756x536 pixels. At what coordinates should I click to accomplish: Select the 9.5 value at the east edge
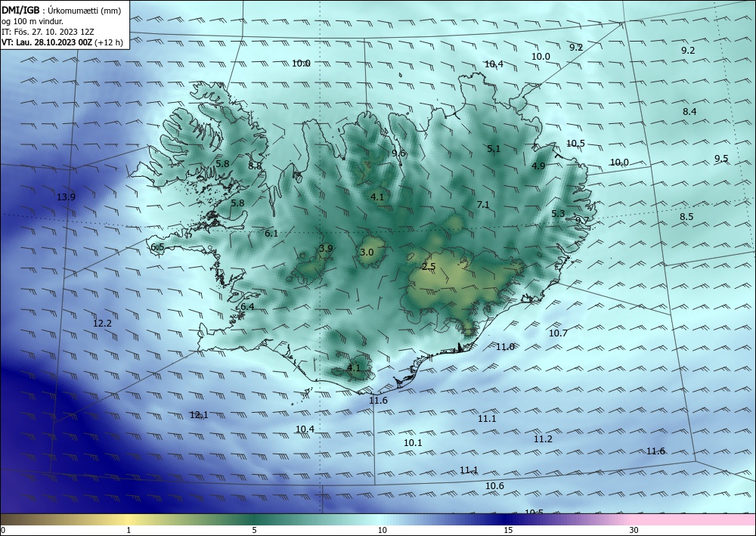[721, 159]
